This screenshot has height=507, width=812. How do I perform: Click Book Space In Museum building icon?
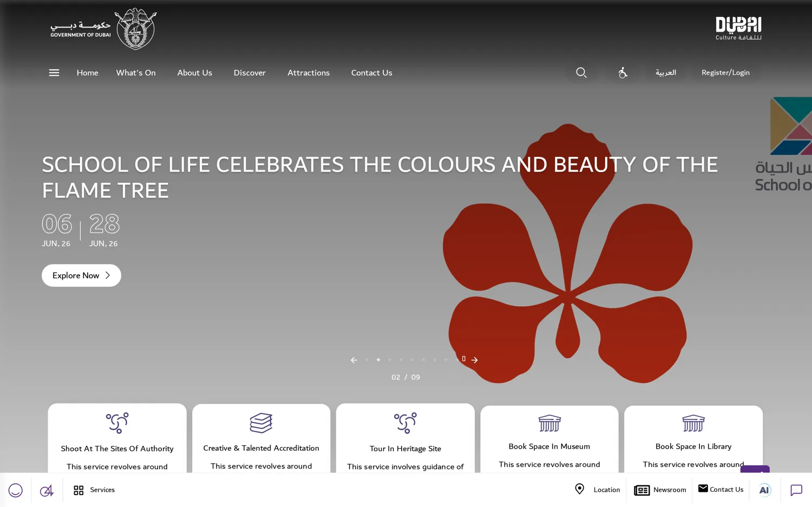click(x=549, y=423)
